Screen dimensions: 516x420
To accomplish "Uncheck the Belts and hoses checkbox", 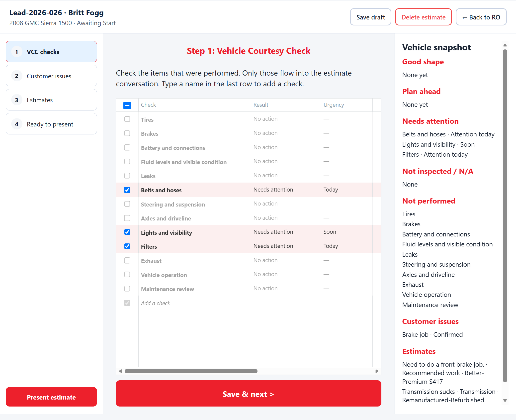I will pyautogui.click(x=127, y=190).
